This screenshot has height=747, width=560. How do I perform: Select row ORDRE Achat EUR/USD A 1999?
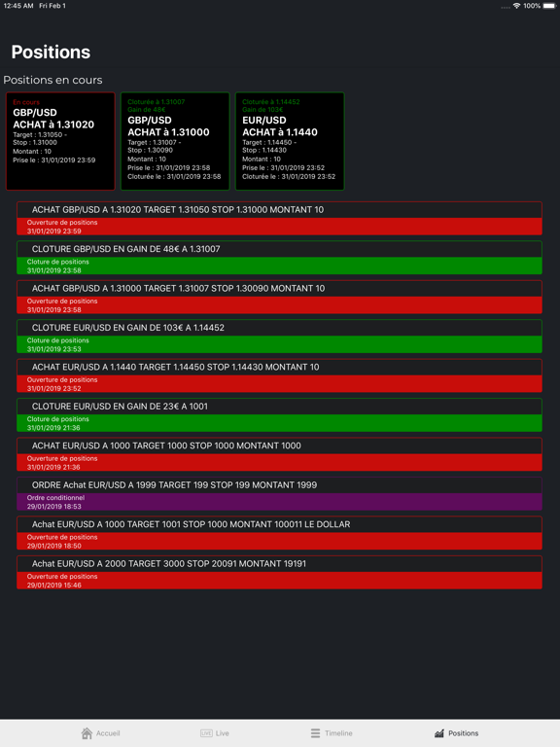[280, 493]
